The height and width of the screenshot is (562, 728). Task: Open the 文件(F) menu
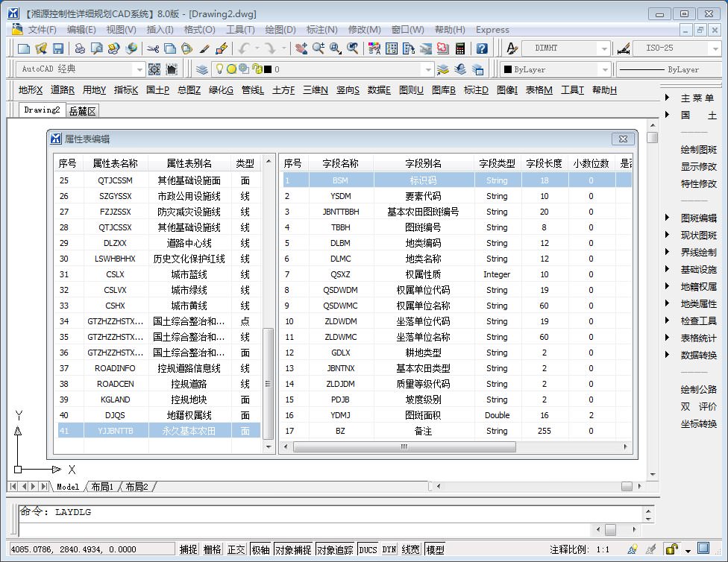(x=42, y=30)
